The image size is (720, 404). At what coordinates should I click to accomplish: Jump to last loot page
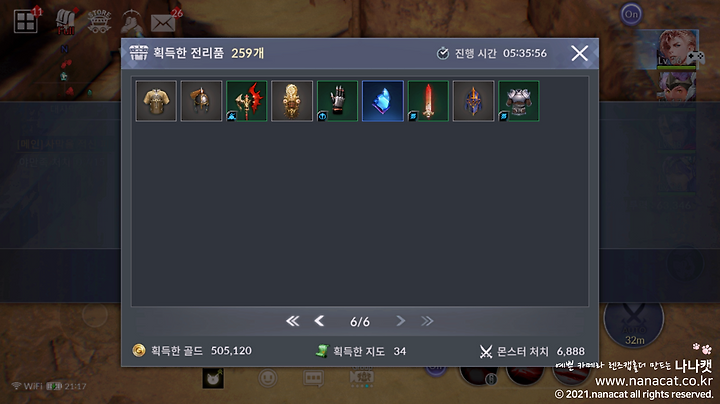pos(427,321)
